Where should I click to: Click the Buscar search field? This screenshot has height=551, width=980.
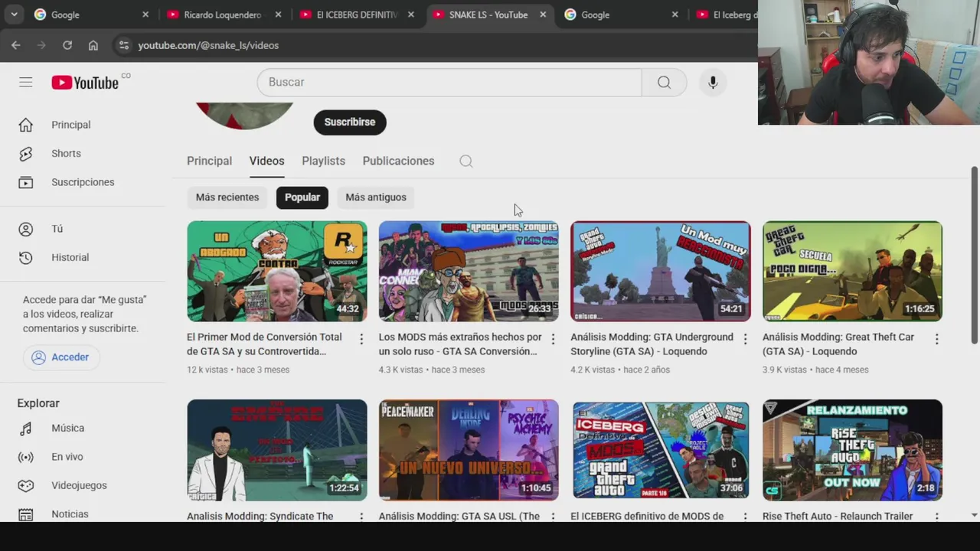click(449, 82)
